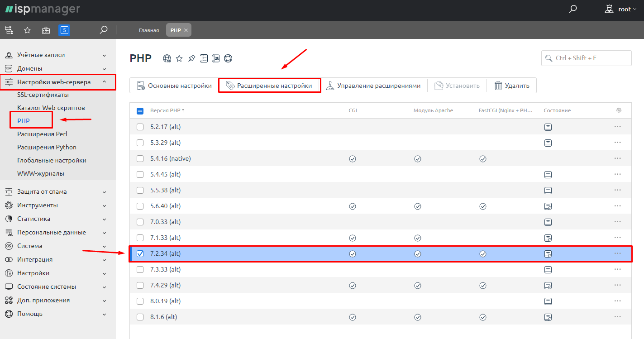The width and height of the screenshot is (644, 339).
Task: Click the Управление расширениями button
Action: pos(374,86)
